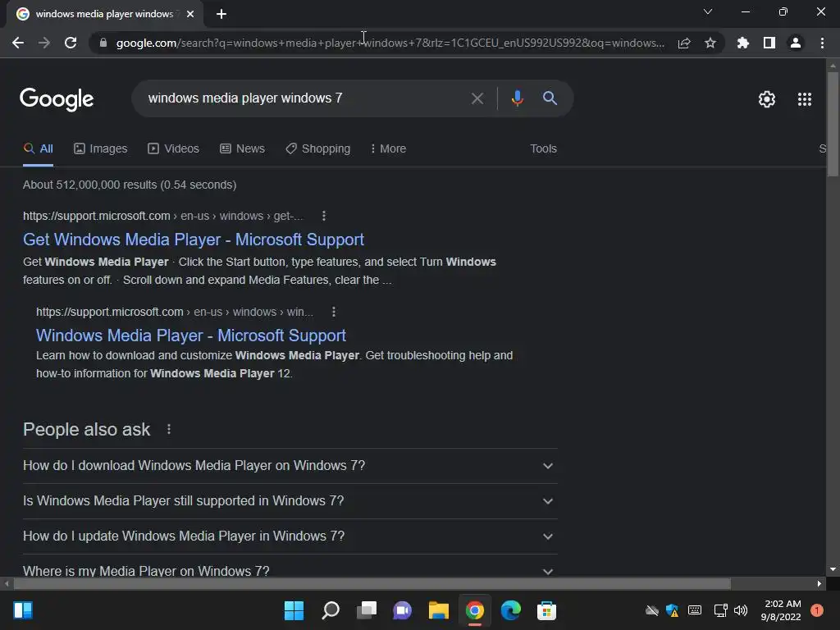840x630 pixels.
Task: Click the vertical scrollbar thumb
Action: click(x=833, y=123)
